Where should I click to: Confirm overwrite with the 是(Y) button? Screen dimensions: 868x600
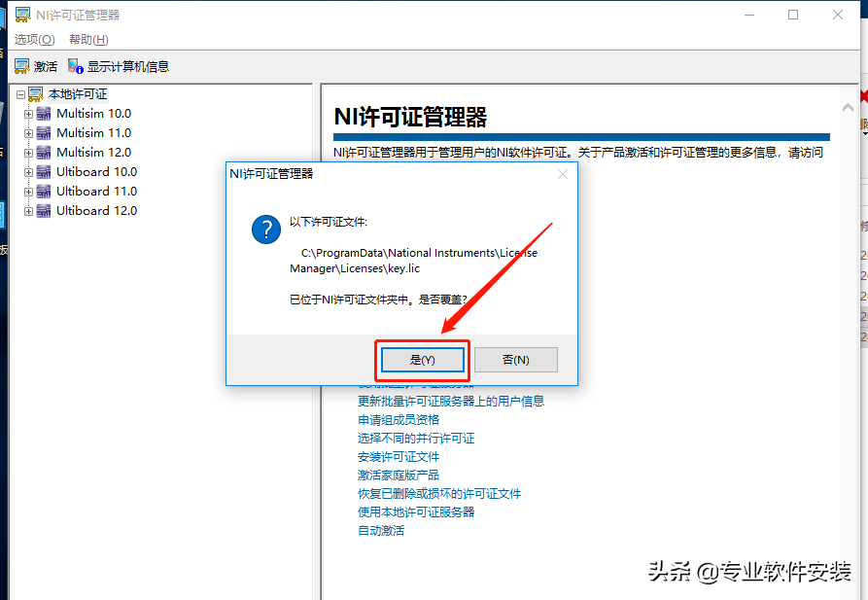point(422,359)
